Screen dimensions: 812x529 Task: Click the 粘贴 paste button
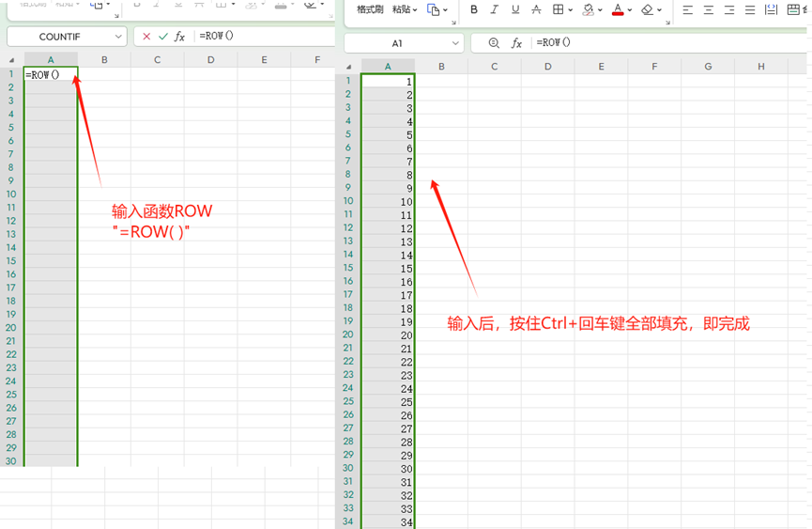402,9
